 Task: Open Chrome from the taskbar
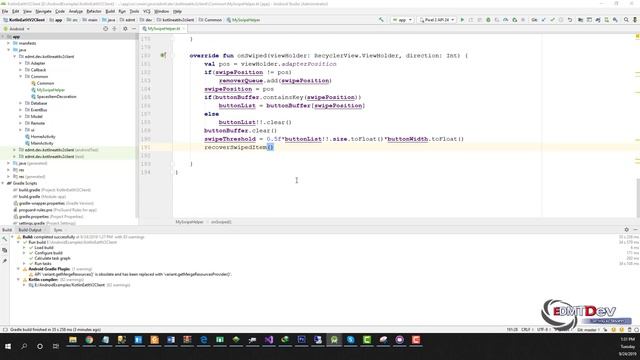(89, 340)
